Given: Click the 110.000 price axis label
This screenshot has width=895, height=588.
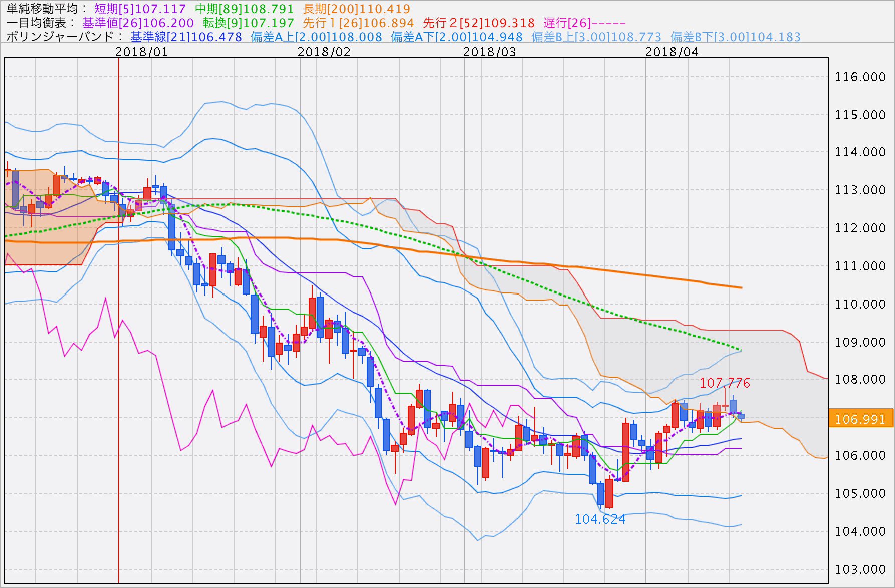Looking at the screenshot, I should tap(860, 304).
